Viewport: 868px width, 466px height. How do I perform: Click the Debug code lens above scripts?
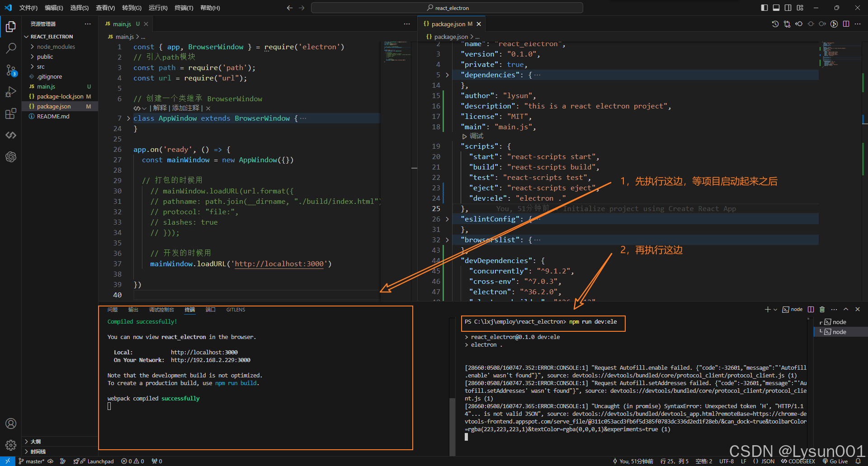coord(473,136)
